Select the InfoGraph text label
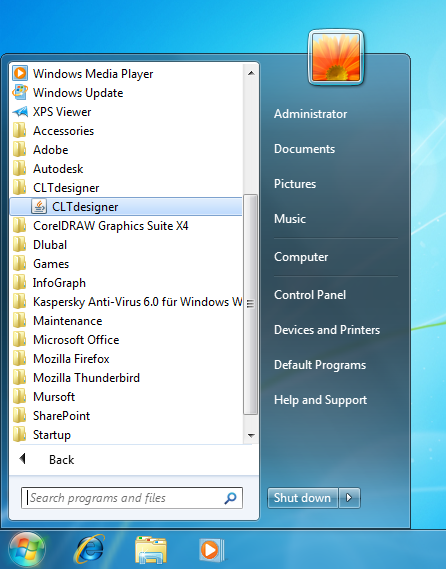 [x=60, y=283]
